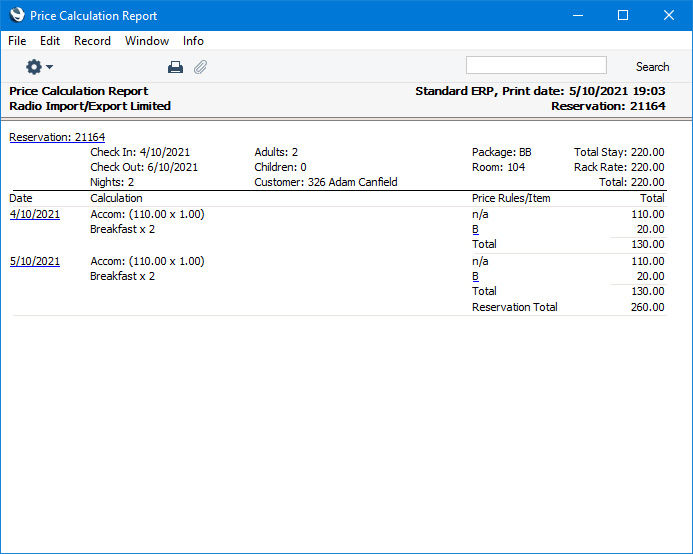Open the Window menu
Image resolution: width=693 pixels, height=554 pixels.
tap(147, 41)
